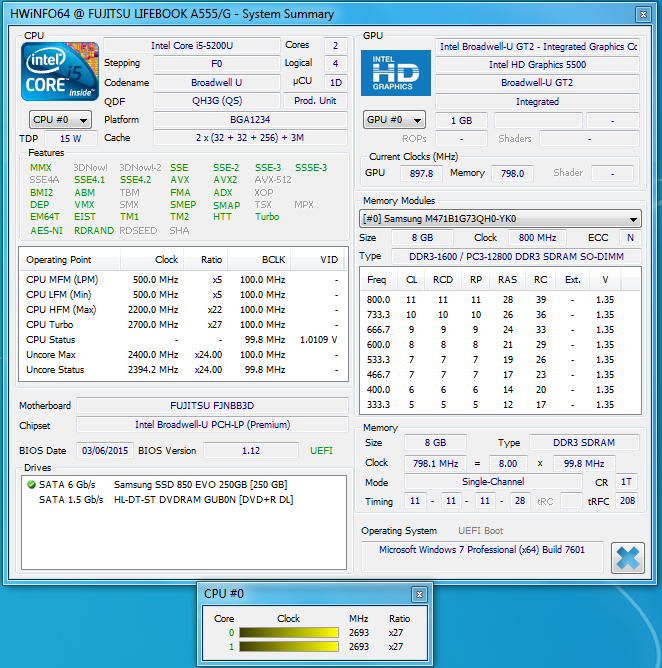Click the Broadwell U codename field
The width and height of the screenshot is (662, 668).
pyautogui.click(x=216, y=83)
